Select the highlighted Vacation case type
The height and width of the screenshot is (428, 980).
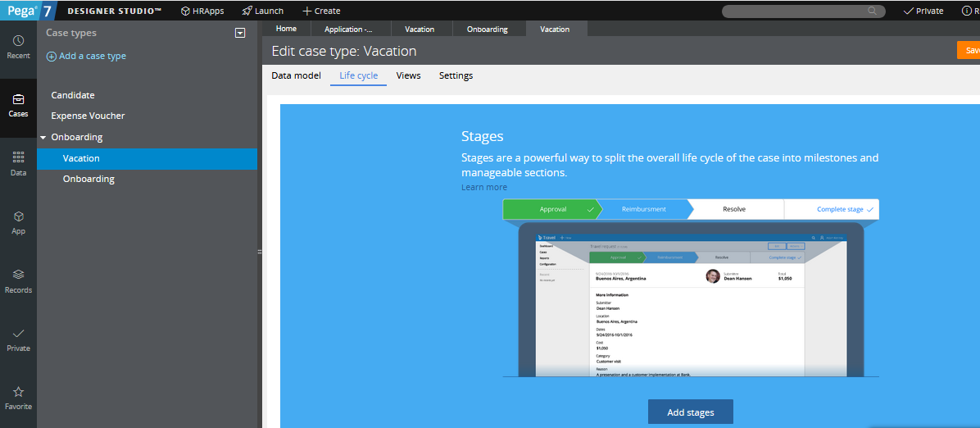point(147,158)
